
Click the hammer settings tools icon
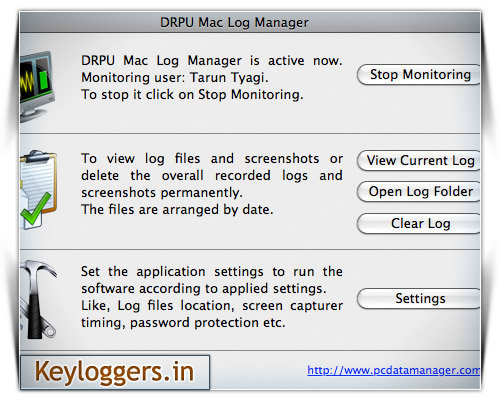38,299
